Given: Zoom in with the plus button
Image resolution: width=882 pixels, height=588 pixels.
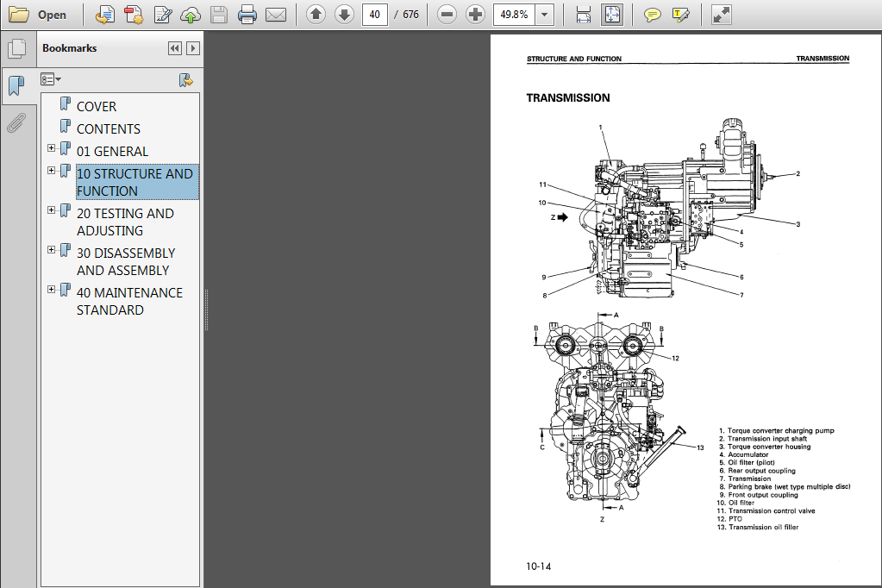Looking at the screenshot, I should (474, 15).
